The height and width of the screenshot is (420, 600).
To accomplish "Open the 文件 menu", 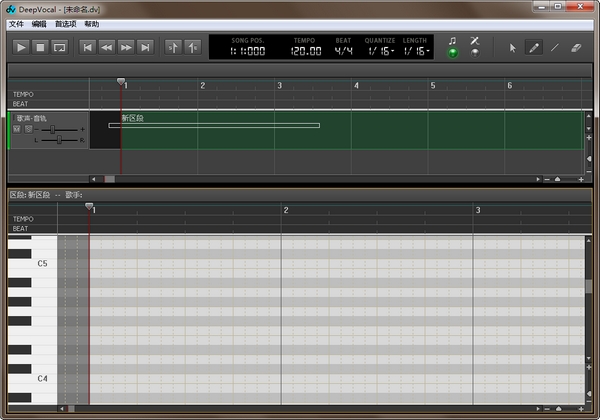I will 15,23.
